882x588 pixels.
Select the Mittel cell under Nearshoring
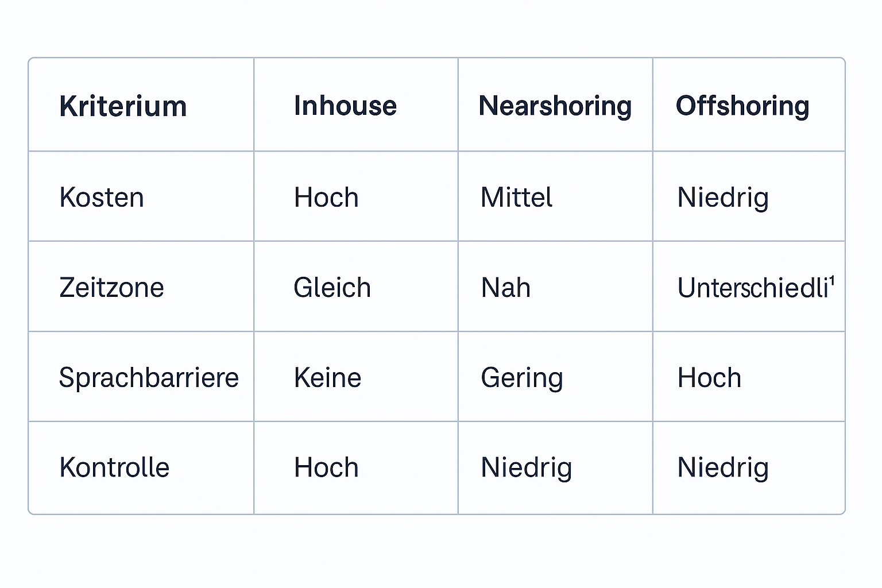click(516, 198)
